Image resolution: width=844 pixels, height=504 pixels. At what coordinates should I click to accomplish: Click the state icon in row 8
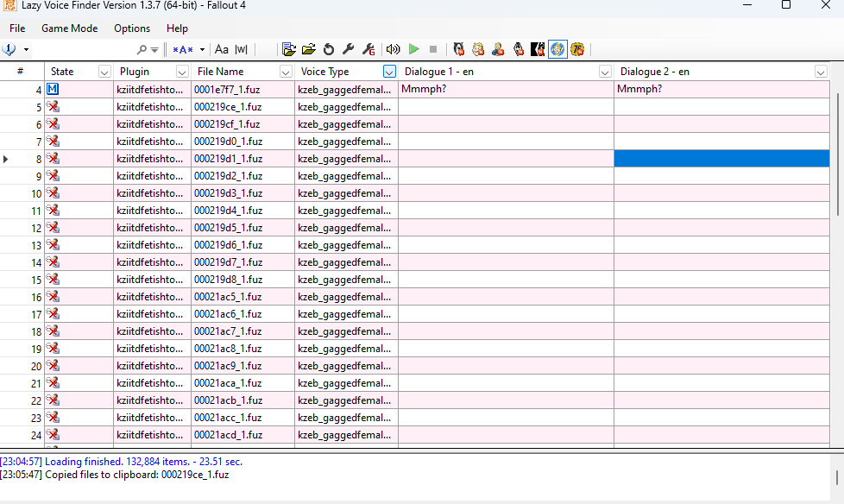coord(53,158)
